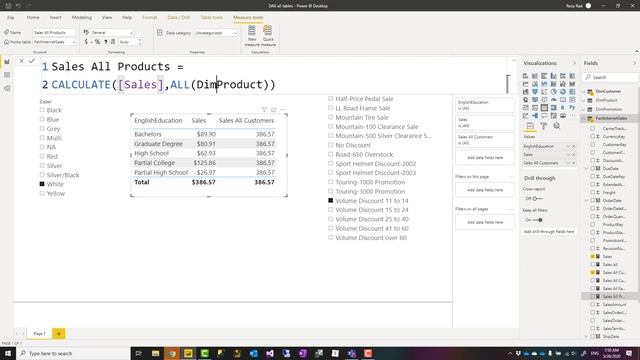The image size is (640, 360).
Task: Apply thousands separator comma icon
Action: point(105,42)
